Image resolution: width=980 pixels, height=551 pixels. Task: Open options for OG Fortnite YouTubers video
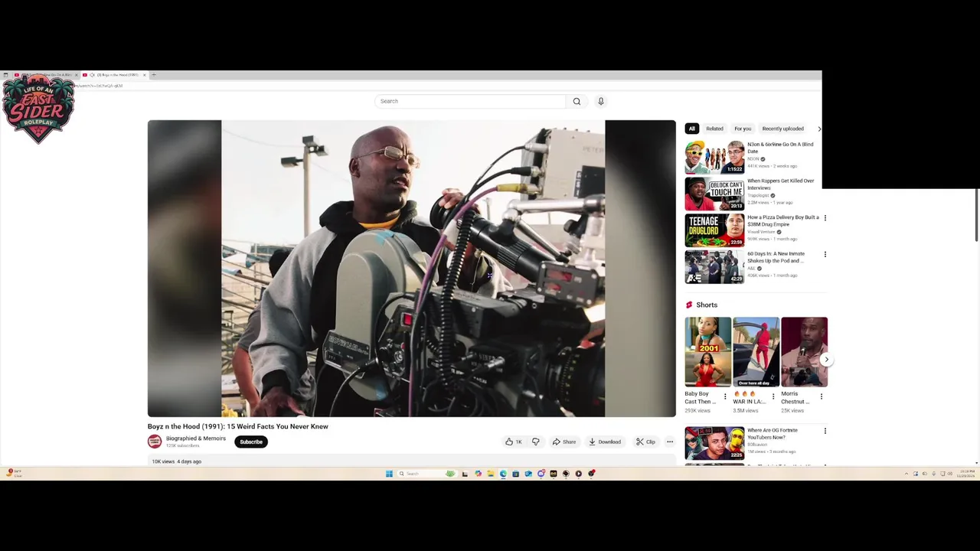[825, 431]
